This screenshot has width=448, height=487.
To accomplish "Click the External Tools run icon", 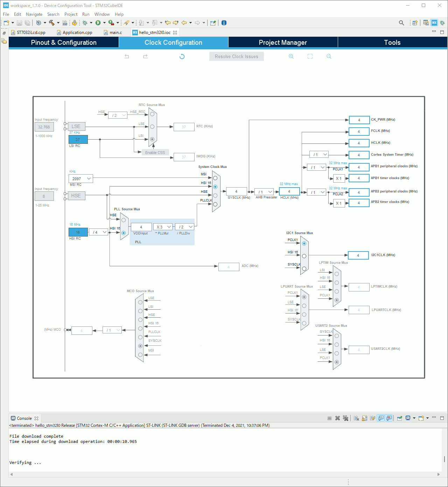I will [x=111, y=23].
